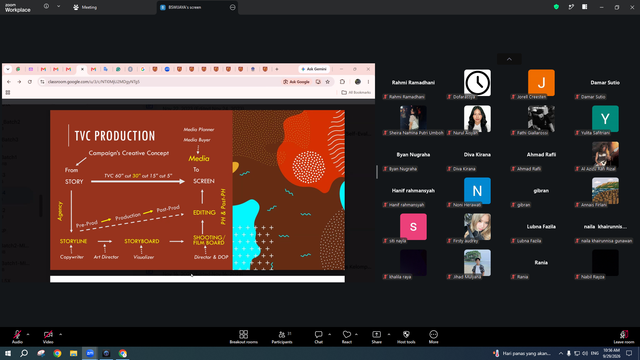Toggle Zoom side panel layout icon
The image size is (640, 360).
(x=584, y=7)
